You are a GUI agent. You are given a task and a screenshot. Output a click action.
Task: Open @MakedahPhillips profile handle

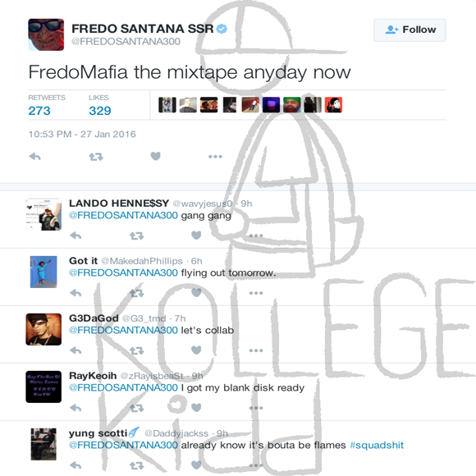pyautogui.click(x=142, y=261)
